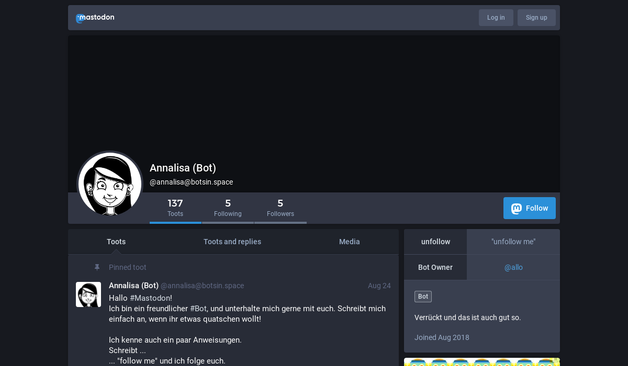Switch to the Toots tab

(116, 241)
